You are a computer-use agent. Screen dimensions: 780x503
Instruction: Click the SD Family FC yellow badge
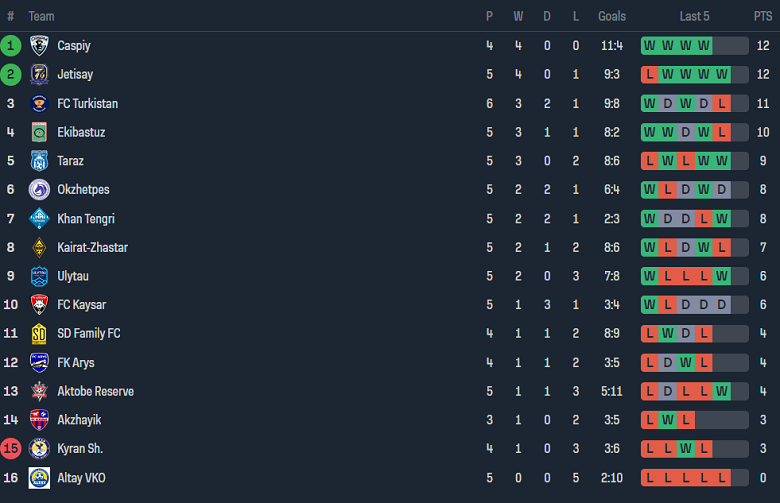(39, 334)
